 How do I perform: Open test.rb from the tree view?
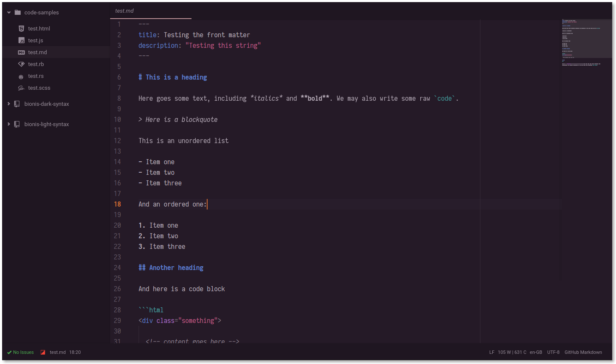(x=36, y=64)
